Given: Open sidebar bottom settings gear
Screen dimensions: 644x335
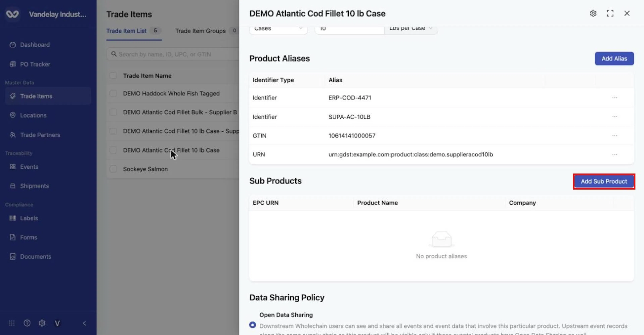Looking at the screenshot, I should click(x=42, y=323).
